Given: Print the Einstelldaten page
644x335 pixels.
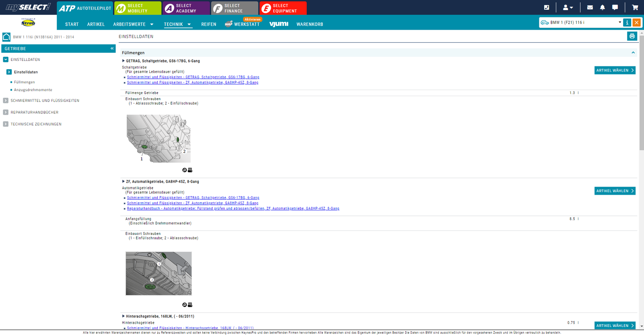Looking at the screenshot, I should click(632, 36).
